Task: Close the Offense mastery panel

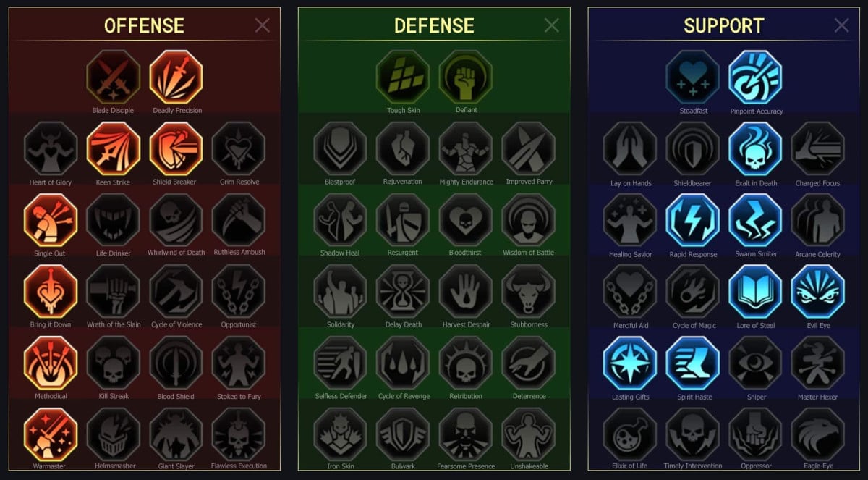Action: (x=263, y=25)
